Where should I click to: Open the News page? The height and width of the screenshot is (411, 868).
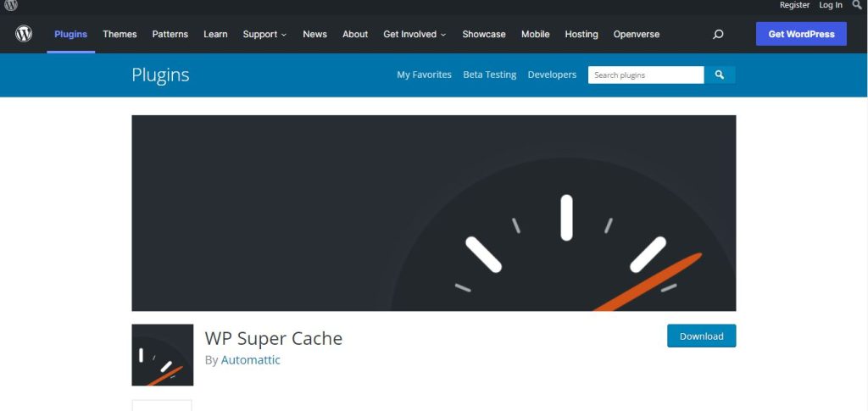314,34
